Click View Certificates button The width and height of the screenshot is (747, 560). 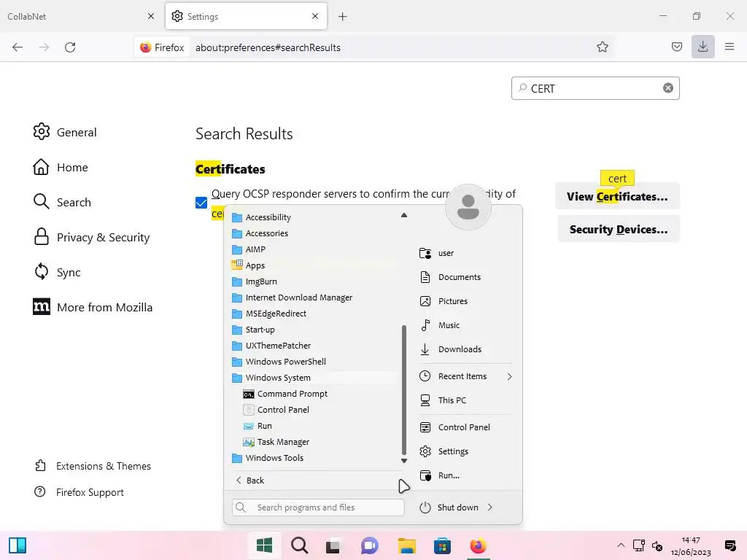click(617, 197)
